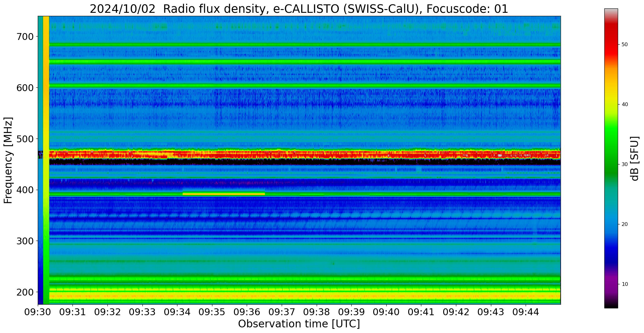Click the 09:37 time tick label
Image resolution: width=644 pixels, height=333 pixels.
tap(282, 312)
